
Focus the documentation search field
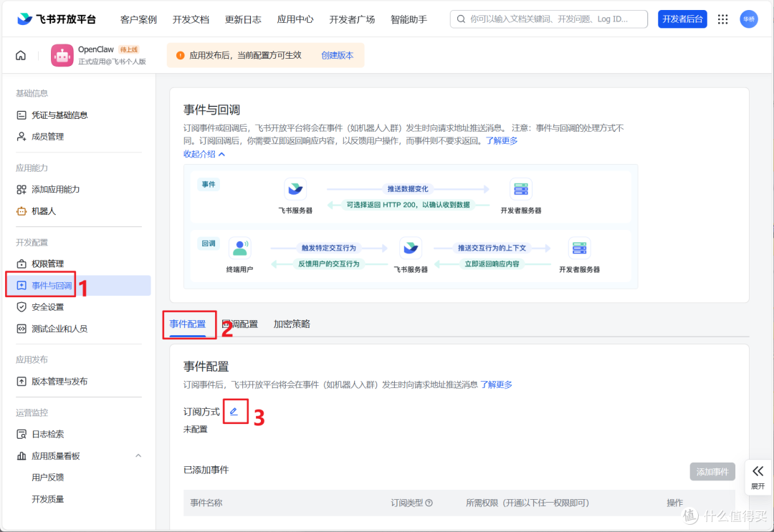(549, 19)
